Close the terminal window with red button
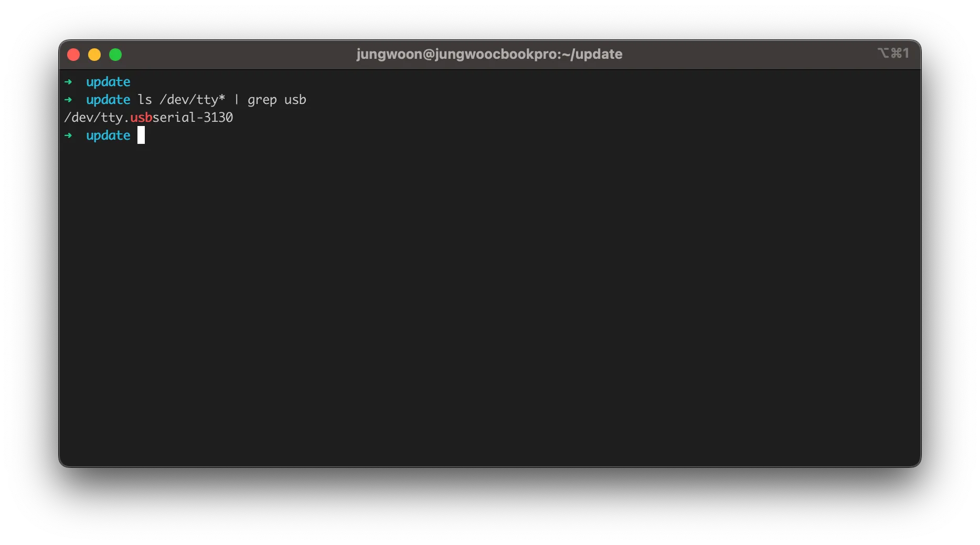Viewport: 980px width, 545px height. point(73,55)
